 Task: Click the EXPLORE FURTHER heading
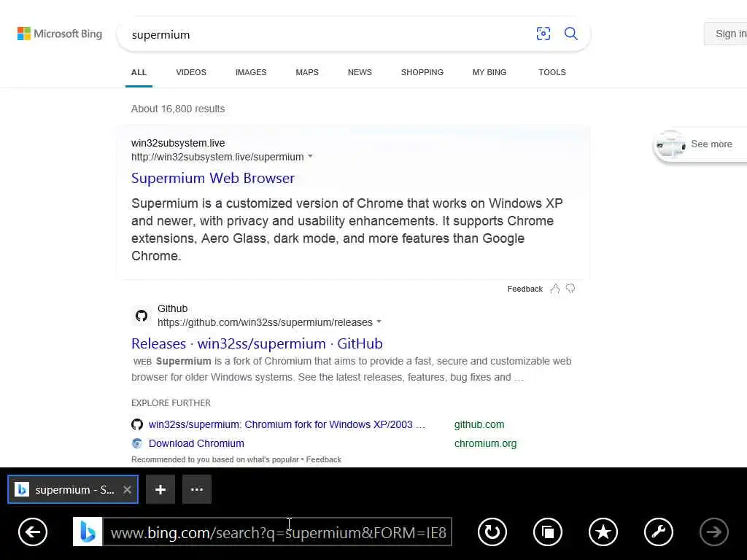click(x=171, y=402)
